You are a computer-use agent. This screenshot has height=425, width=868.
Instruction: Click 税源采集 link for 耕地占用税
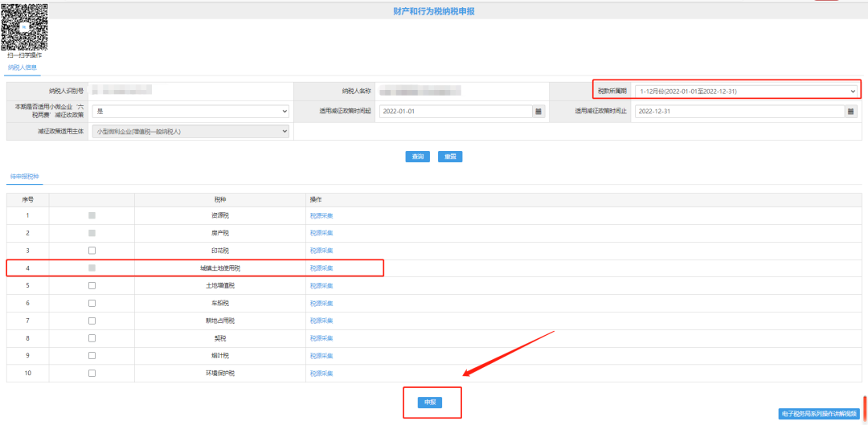[321, 321]
